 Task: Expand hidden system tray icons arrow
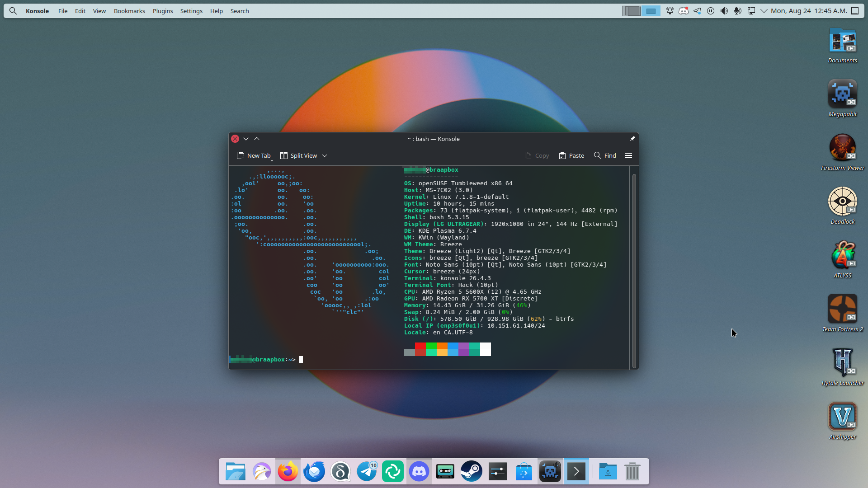point(764,11)
